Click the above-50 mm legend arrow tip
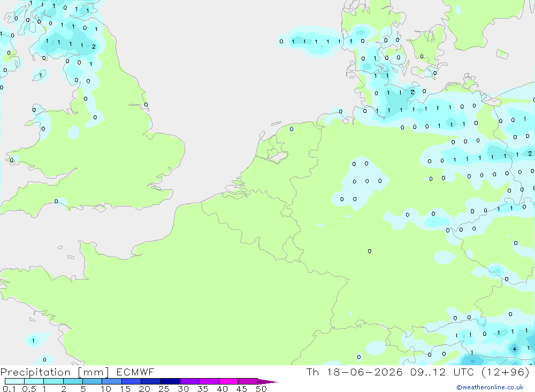Screen dimensions: 535x392 267,381
